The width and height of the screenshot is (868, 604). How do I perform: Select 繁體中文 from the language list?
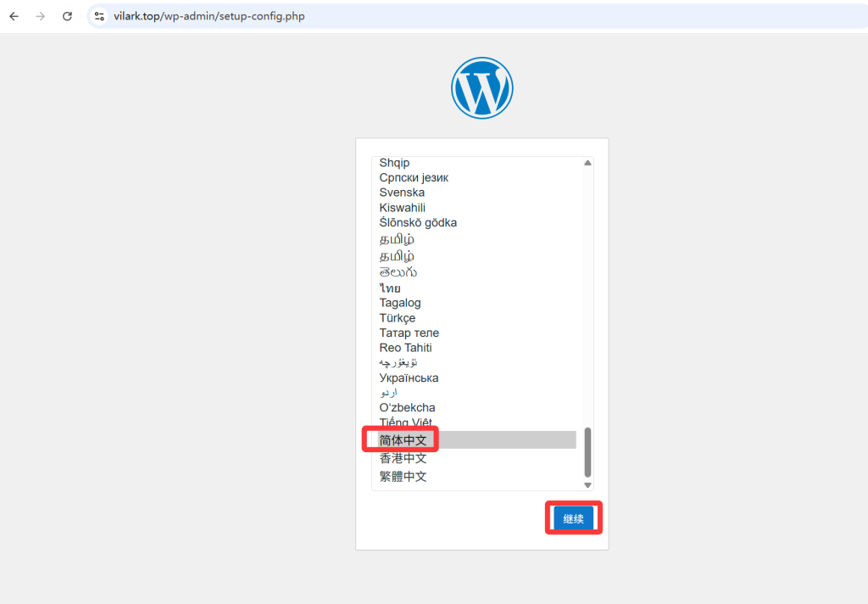(x=403, y=476)
